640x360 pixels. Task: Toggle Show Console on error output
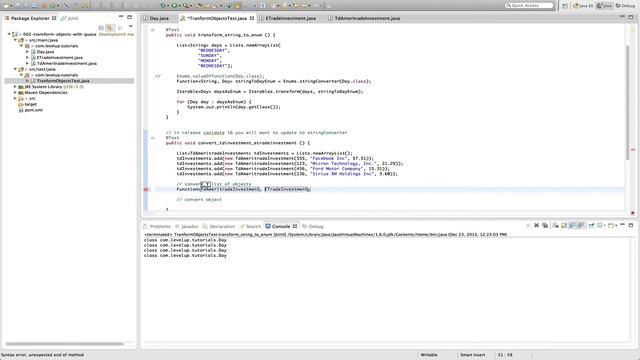(x=581, y=225)
